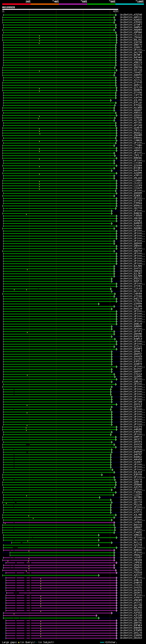Select the UniRef100_P29402 label
The image size is (146, 644).
(x=131, y=77)
